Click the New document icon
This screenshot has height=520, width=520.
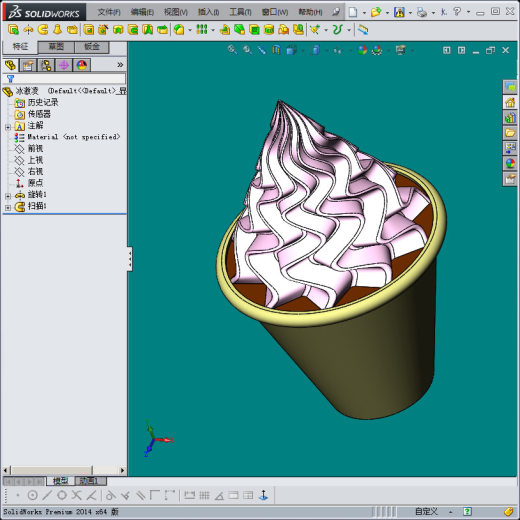pos(353,12)
